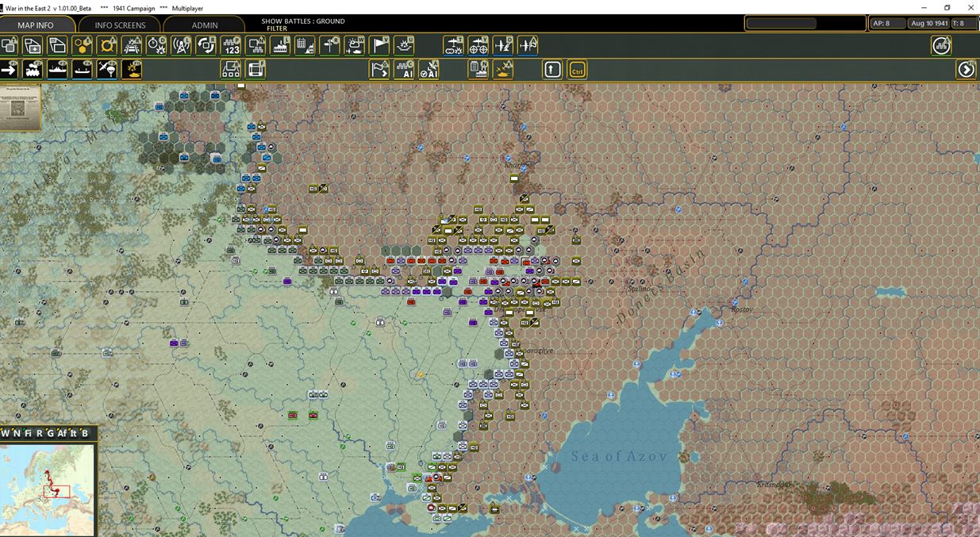
Task: Select the Air transport paratrooper mode
Action: pyautogui.click(x=107, y=70)
